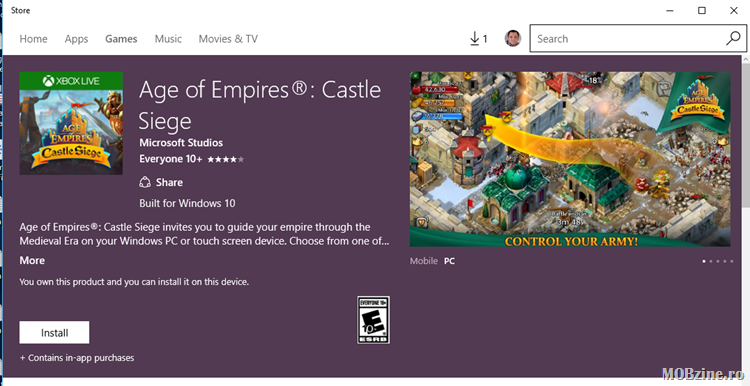Click the game title heading
The image size is (750, 386).
point(260,106)
